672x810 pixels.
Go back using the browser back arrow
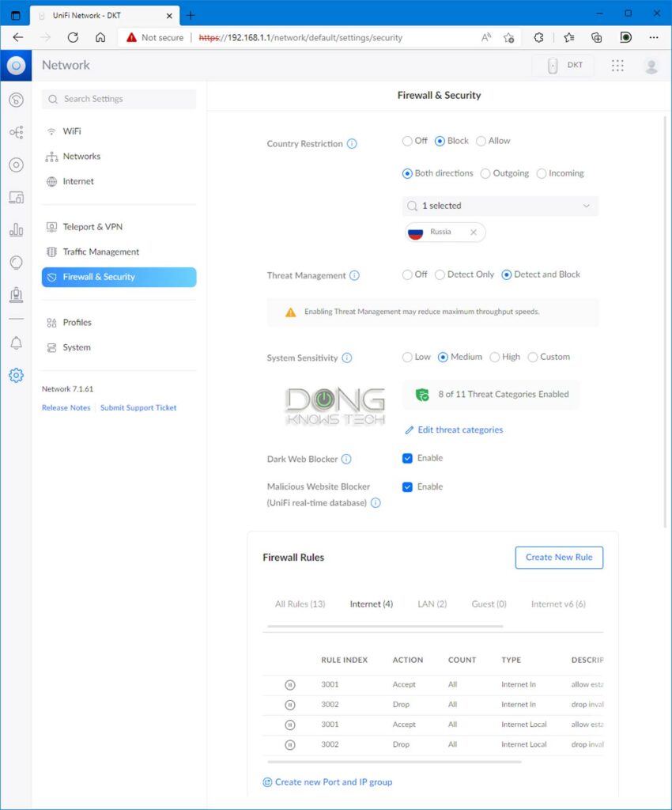point(18,37)
